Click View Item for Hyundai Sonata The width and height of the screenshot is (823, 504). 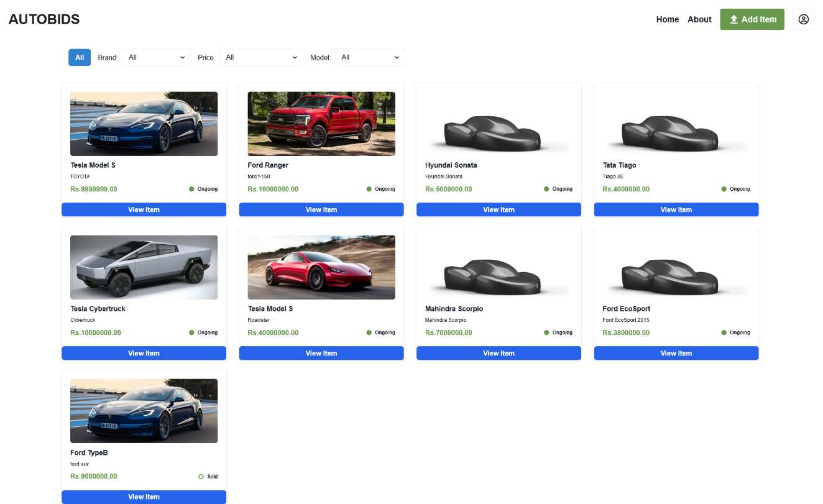pyautogui.click(x=499, y=209)
